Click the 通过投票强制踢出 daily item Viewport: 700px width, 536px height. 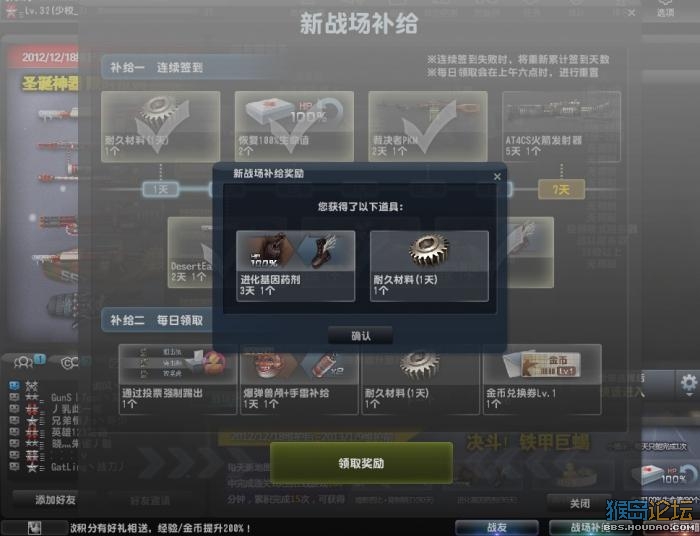pos(178,379)
